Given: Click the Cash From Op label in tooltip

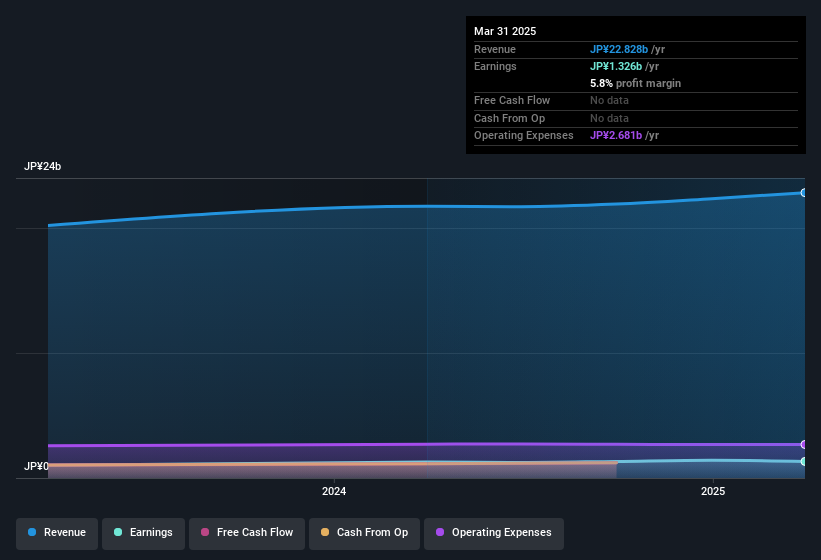Looking at the screenshot, I should coord(509,118).
